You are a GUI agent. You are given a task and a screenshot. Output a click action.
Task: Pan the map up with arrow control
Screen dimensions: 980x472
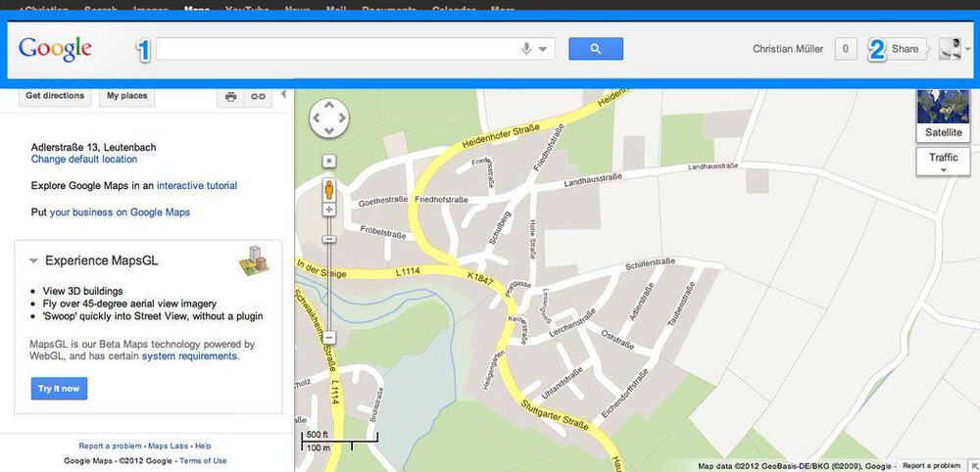pyautogui.click(x=329, y=105)
